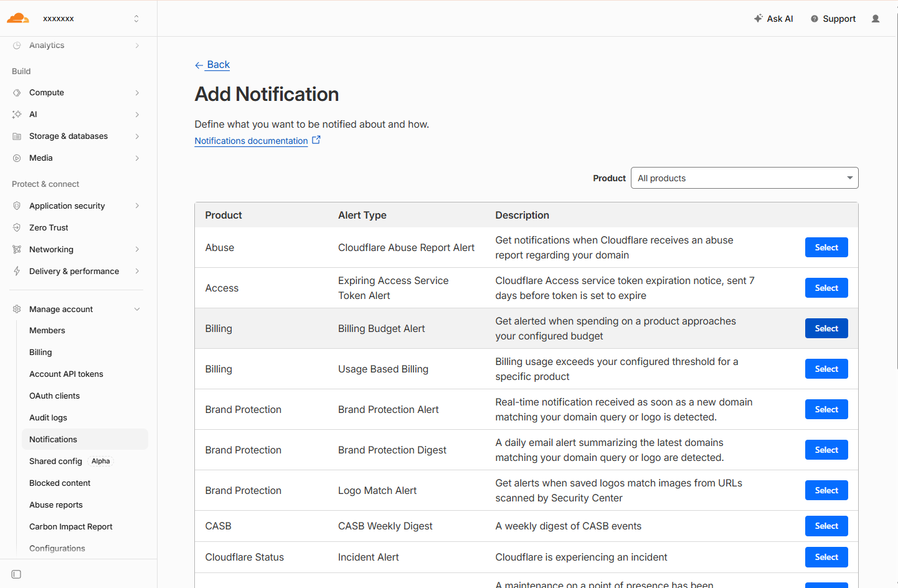Go to Abuse reports

click(85, 505)
